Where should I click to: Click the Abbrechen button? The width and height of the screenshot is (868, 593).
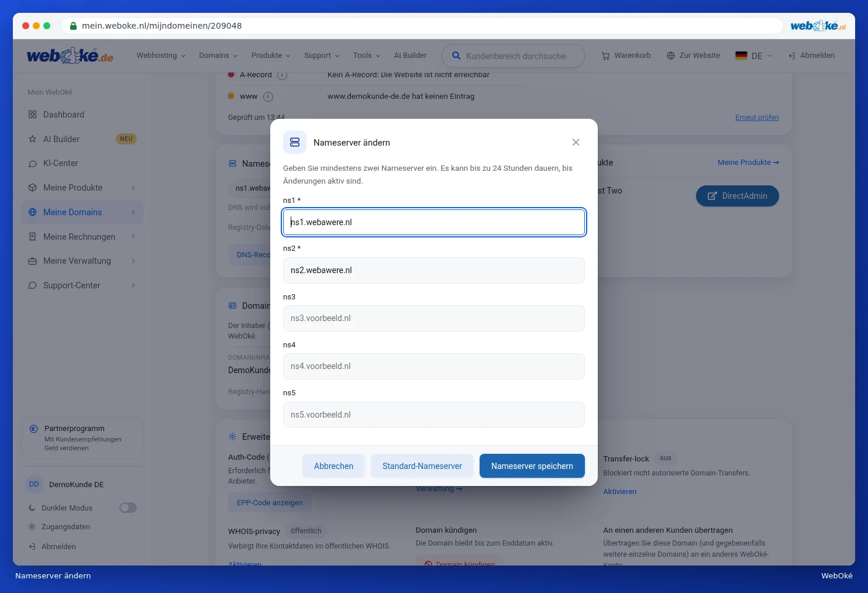[333, 466]
